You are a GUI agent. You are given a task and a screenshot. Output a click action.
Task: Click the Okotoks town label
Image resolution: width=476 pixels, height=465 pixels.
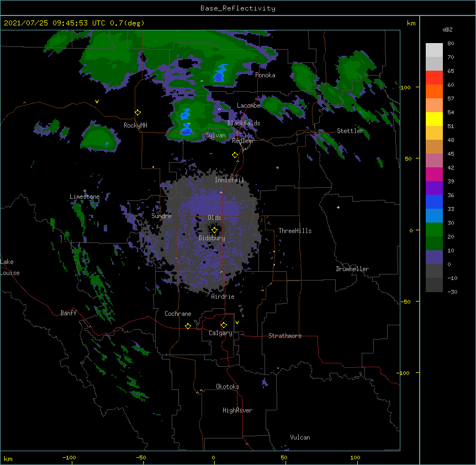pos(228,387)
